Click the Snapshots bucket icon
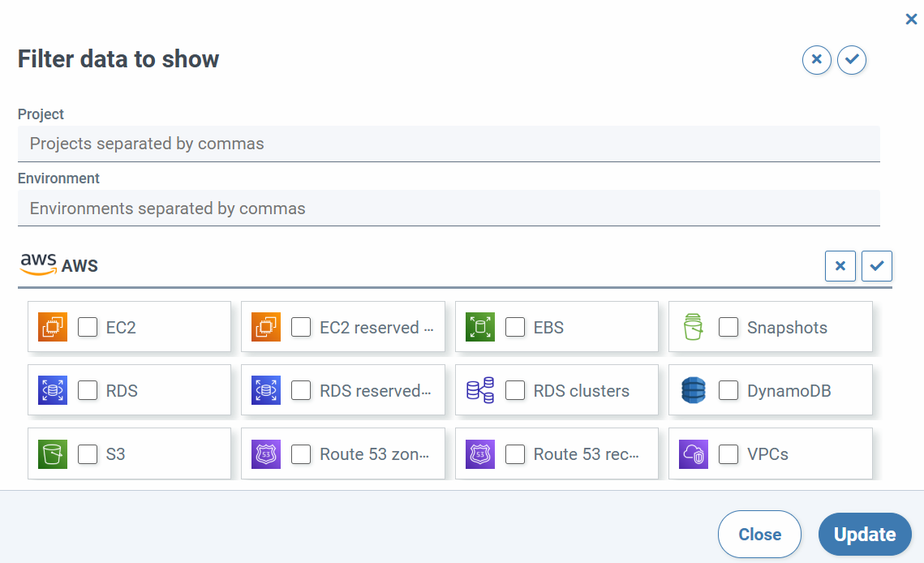 click(x=693, y=327)
